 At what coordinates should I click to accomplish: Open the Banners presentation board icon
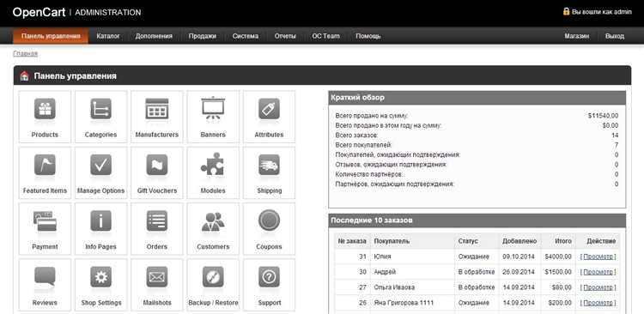click(x=213, y=109)
